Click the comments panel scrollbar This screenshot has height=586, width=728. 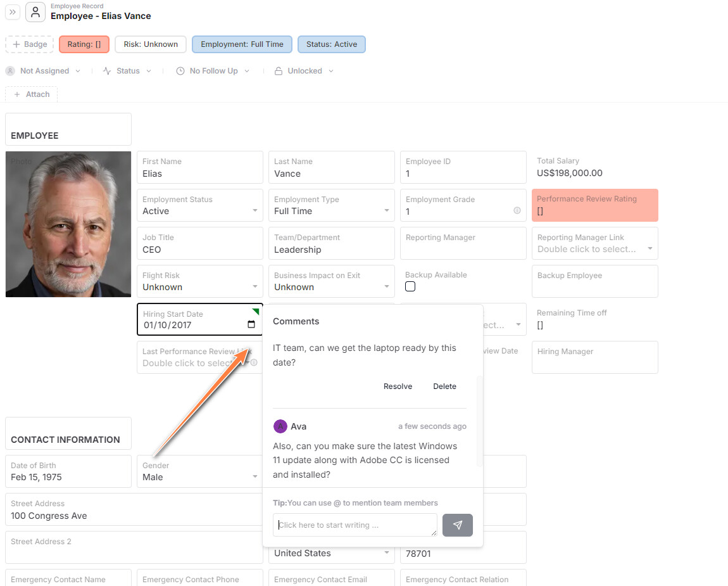click(480, 421)
